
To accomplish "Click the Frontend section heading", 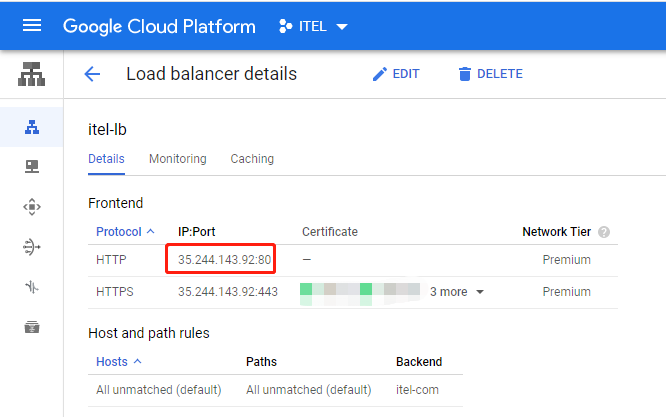I will point(116,203).
